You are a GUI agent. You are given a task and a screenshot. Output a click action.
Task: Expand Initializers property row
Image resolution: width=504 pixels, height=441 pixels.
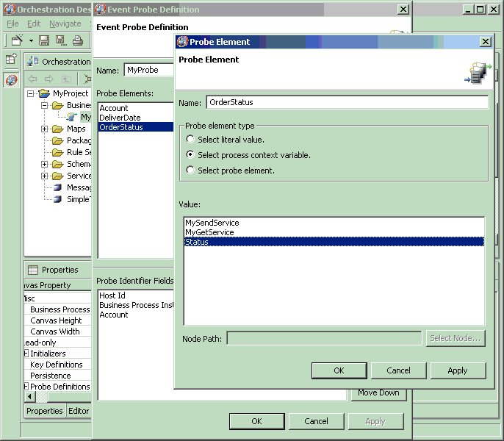point(26,354)
